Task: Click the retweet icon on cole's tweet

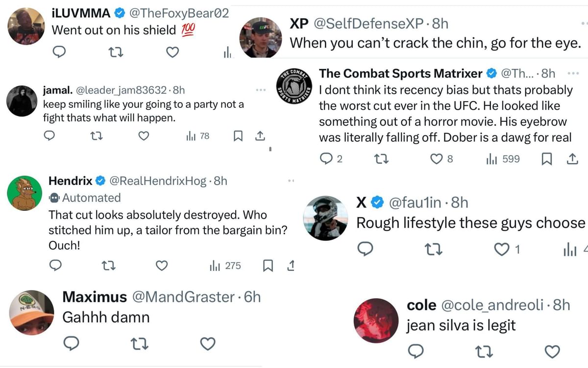Action: coord(483,352)
